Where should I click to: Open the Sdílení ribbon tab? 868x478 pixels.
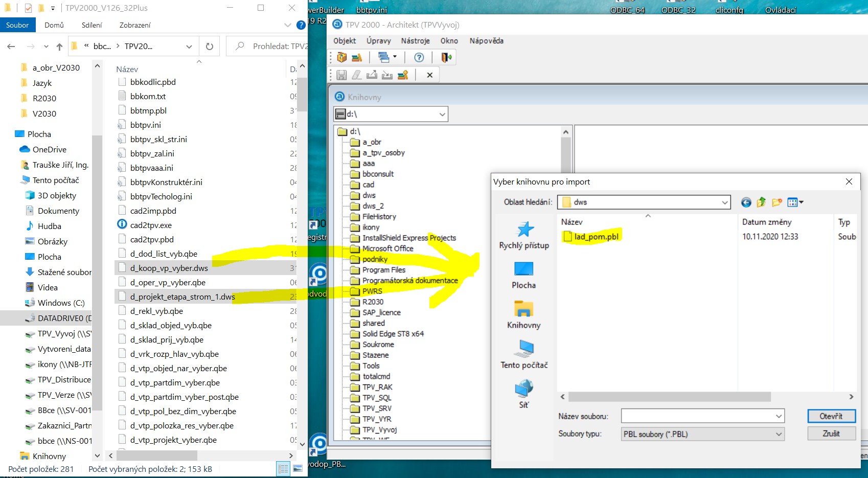(92, 25)
